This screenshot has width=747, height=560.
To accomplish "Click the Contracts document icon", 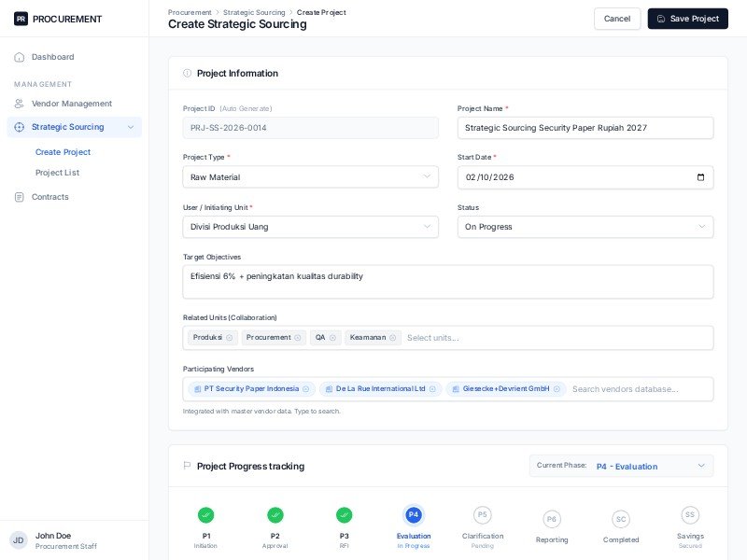I will 20,197.
